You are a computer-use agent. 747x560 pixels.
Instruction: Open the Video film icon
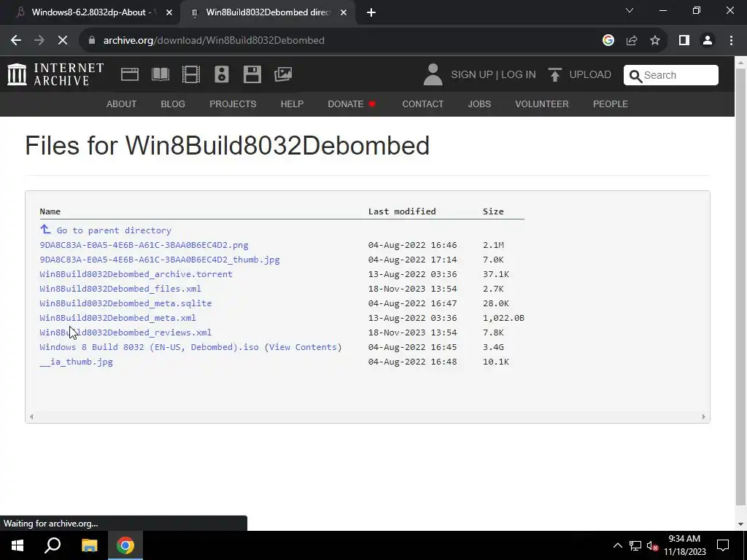click(x=191, y=74)
